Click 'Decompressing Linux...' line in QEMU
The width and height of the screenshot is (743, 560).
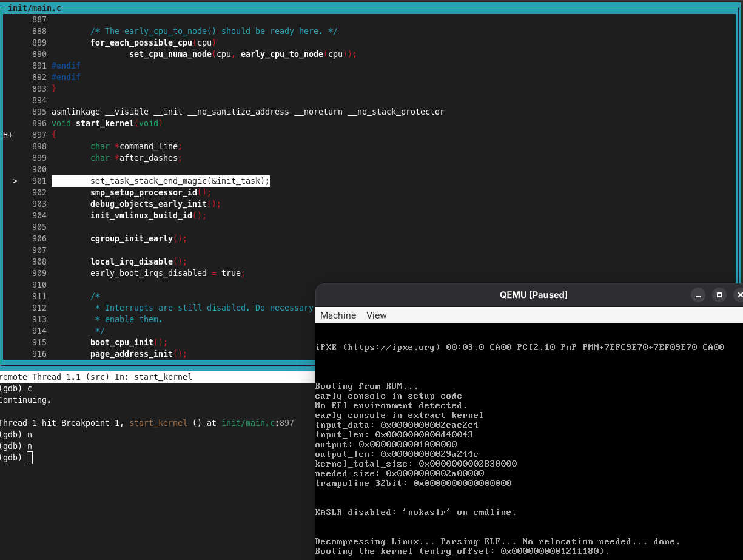click(498, 541)
